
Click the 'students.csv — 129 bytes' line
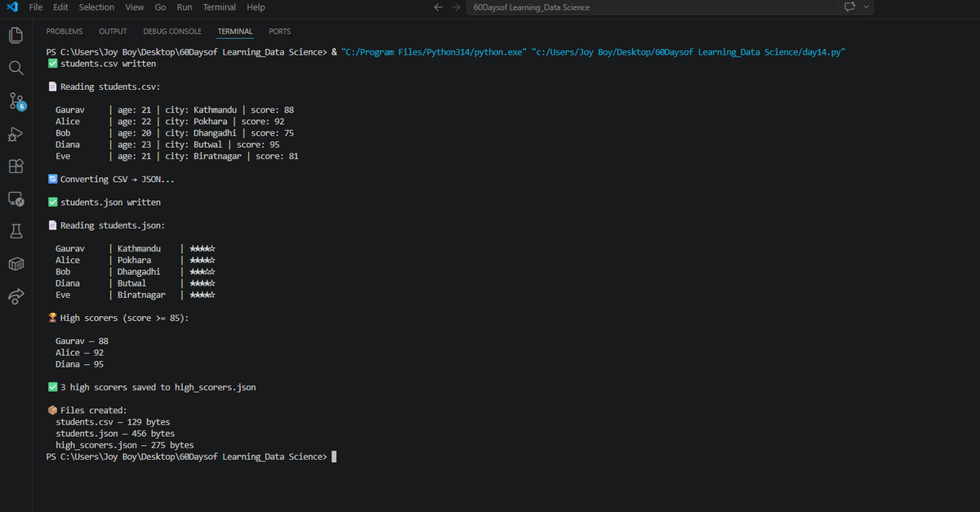coord(113,422)
